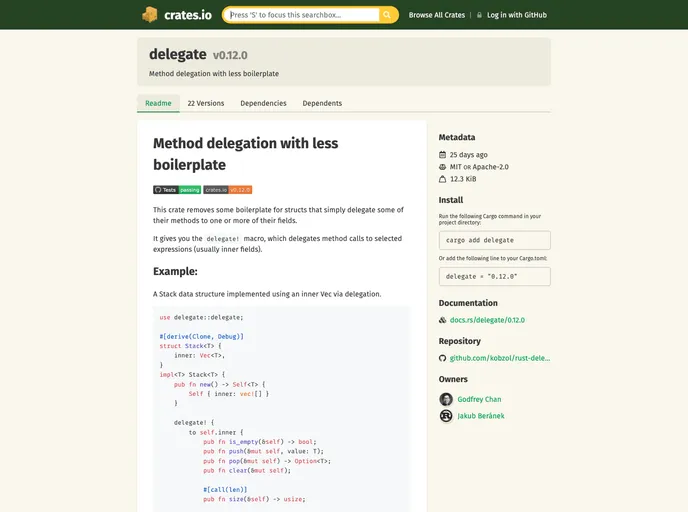Screen dimensions: 688x512
Task: Click the delegate crate title heading
Action: point(178,54)
